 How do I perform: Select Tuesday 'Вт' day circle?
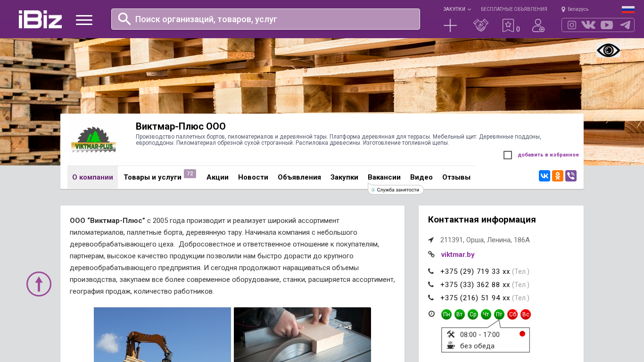tap(460, 314)
